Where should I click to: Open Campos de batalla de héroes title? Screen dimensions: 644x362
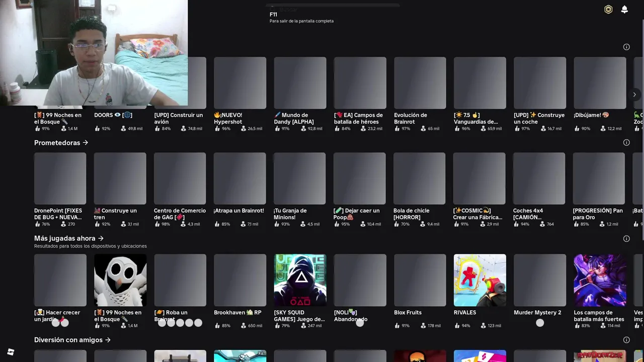[359, 118]
